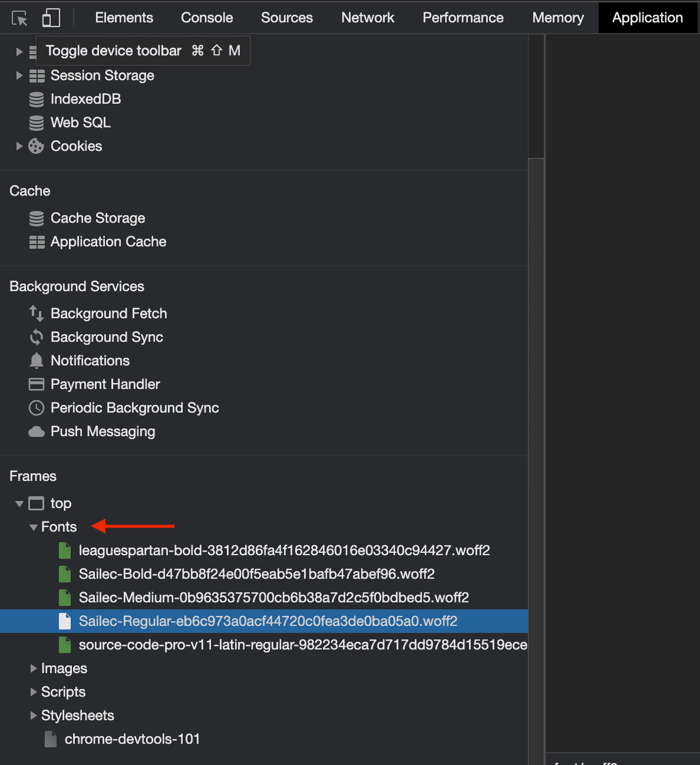
Task: Go to the Performance tab
Action: (x=463, y=18)
